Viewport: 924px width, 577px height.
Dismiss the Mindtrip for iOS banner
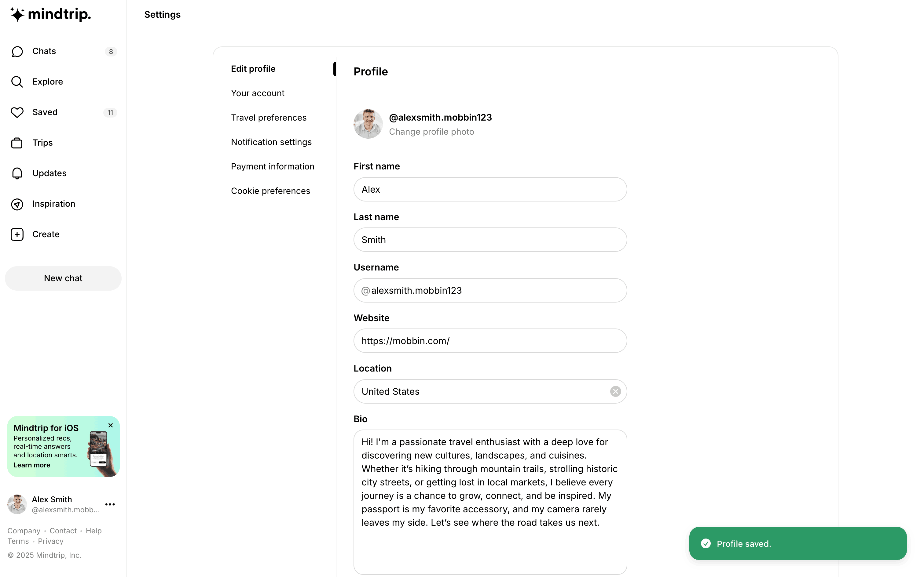click(x=111, y=425)
